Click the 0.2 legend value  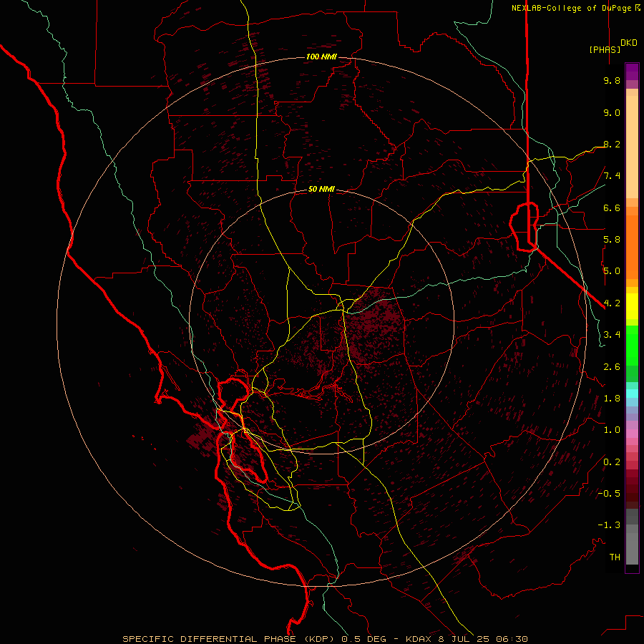point(612,462)
